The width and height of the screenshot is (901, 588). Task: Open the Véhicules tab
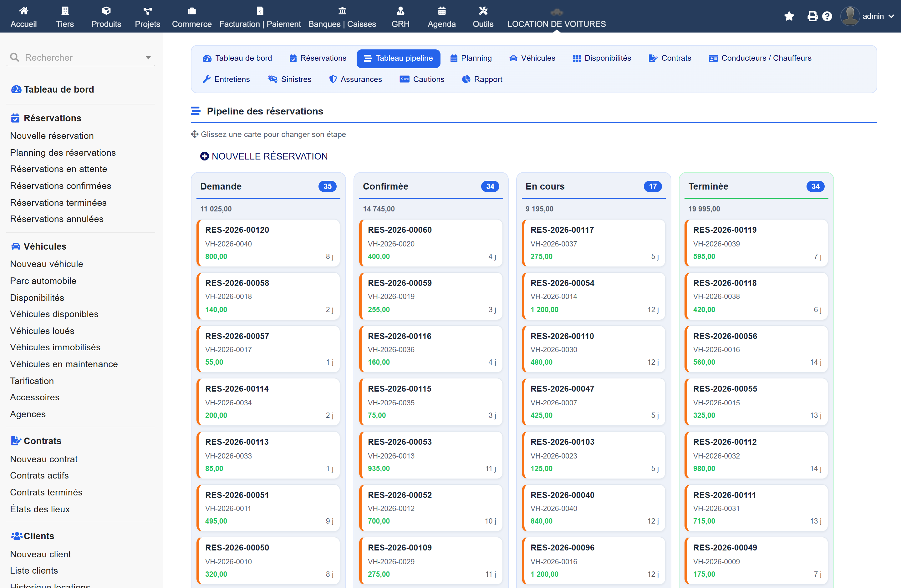[532, 58]
